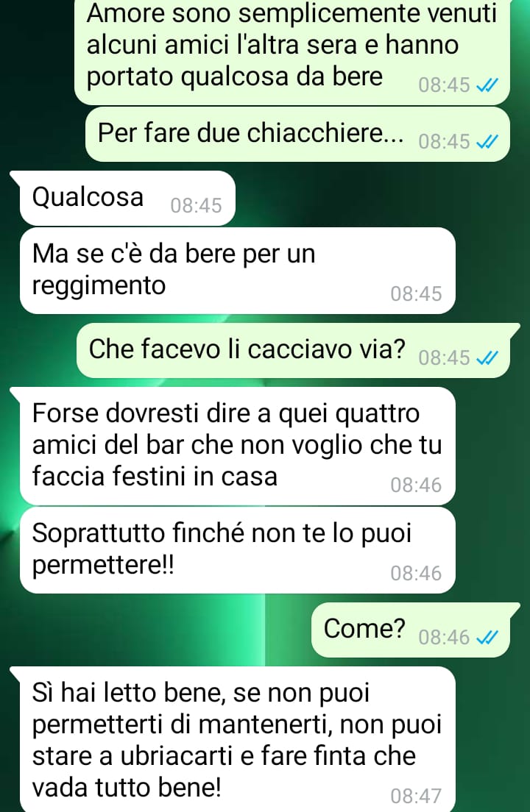This screenshot has height=812, width=530.
Task: Select the 'Per fare due chiacchiere...' message
Action: (x=297, y=134)
